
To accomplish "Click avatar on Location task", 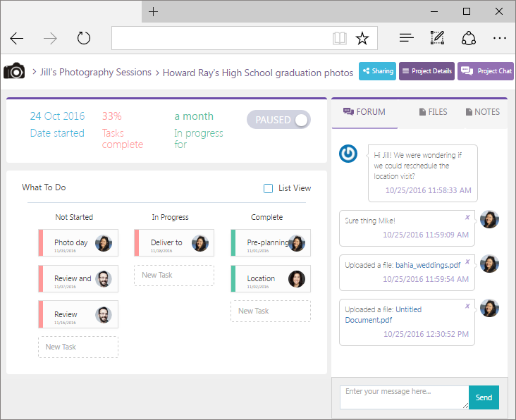I will [x=297, y=279].
